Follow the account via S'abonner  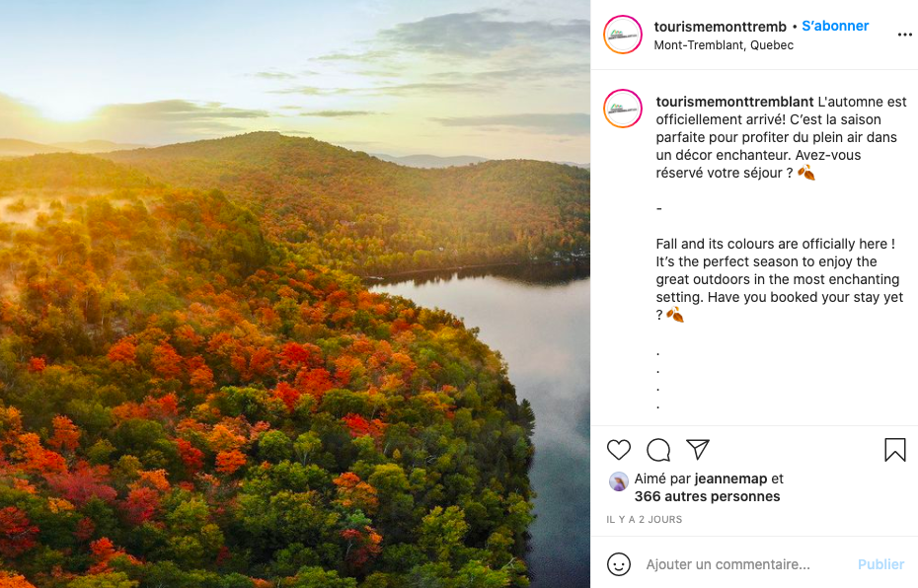tap(835, 26)
